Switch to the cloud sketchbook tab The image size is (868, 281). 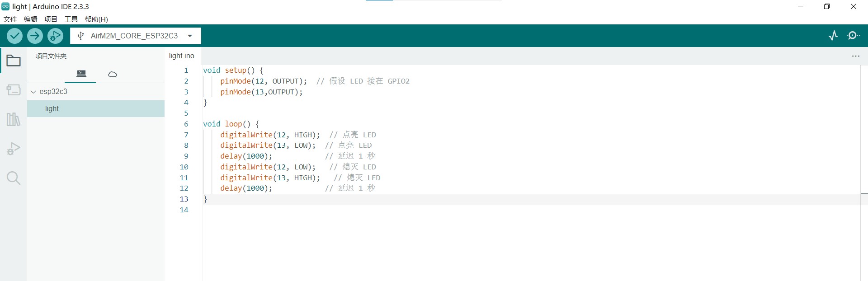point(113,74)
